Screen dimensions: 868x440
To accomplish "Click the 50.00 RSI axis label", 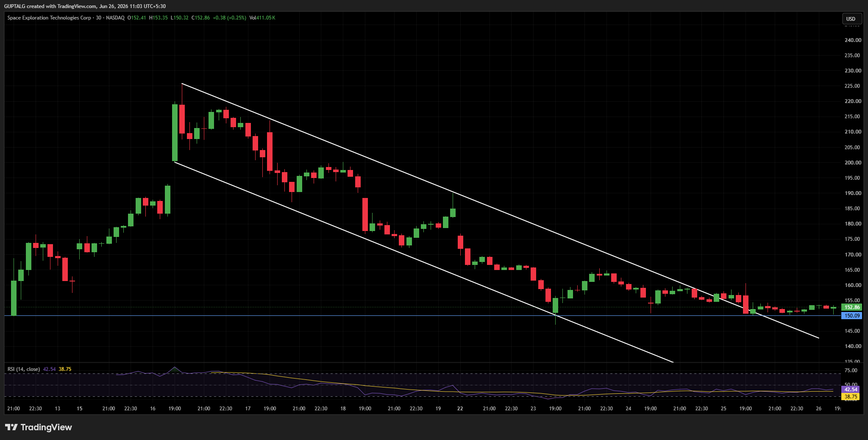I will (x=851, y=385).
